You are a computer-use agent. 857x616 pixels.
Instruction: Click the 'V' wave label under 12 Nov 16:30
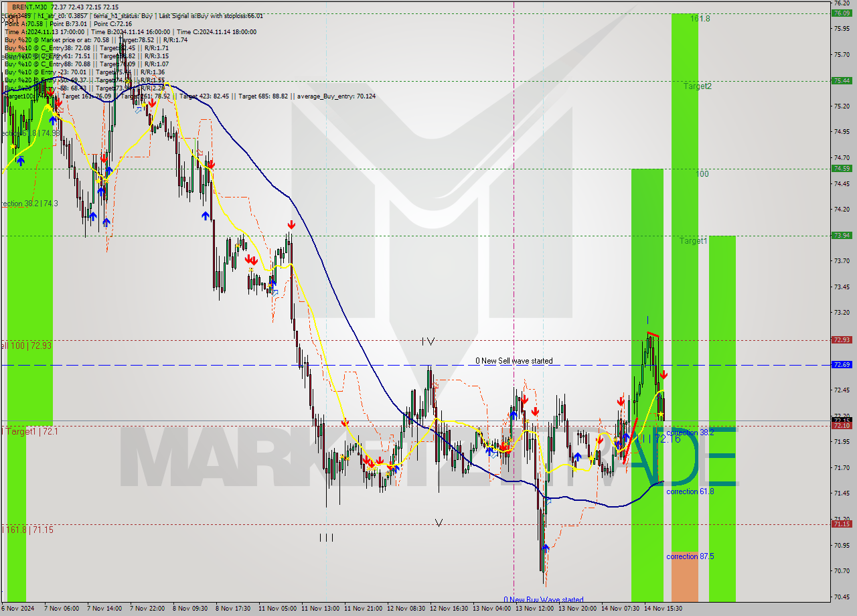[439, 523]
